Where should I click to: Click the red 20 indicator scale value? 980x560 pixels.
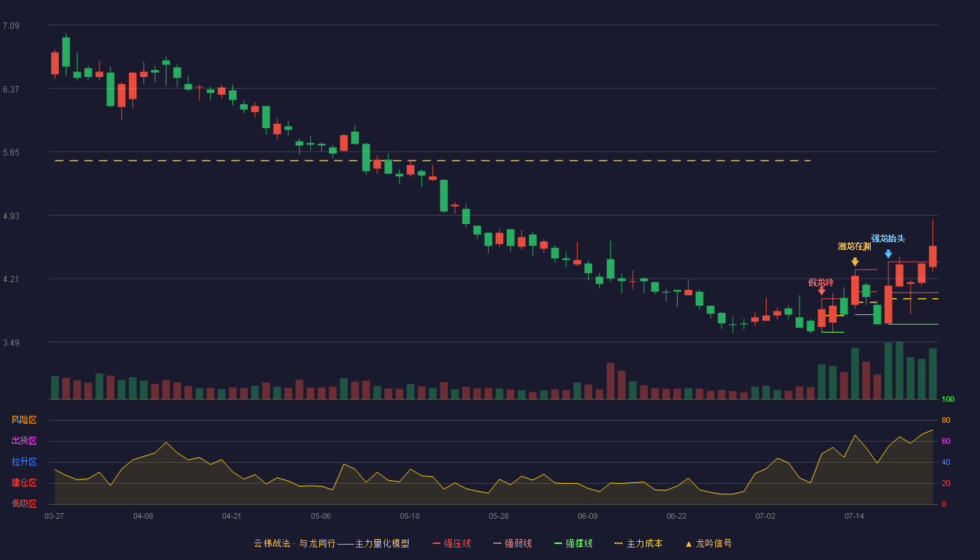pos(946,483)
